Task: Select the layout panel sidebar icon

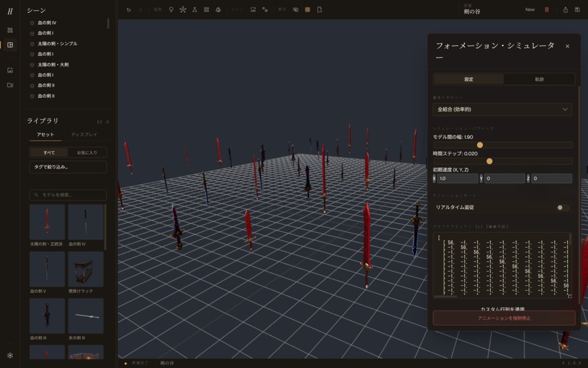Action: point(10,45)
